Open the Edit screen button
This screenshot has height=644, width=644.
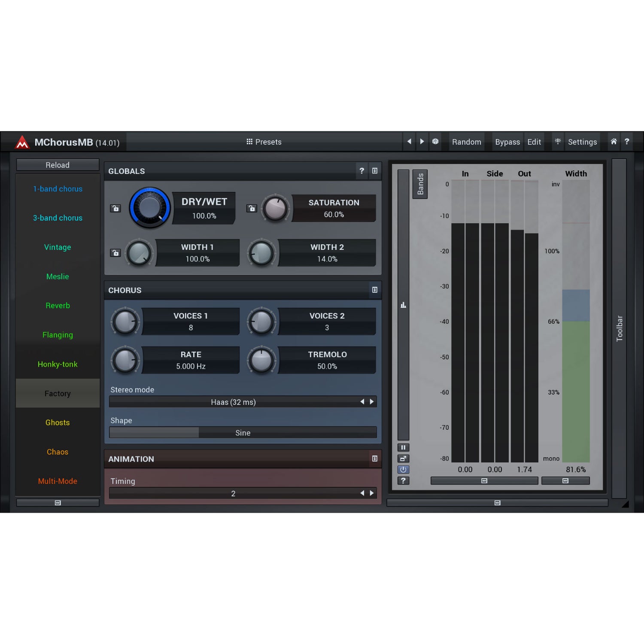534,142
